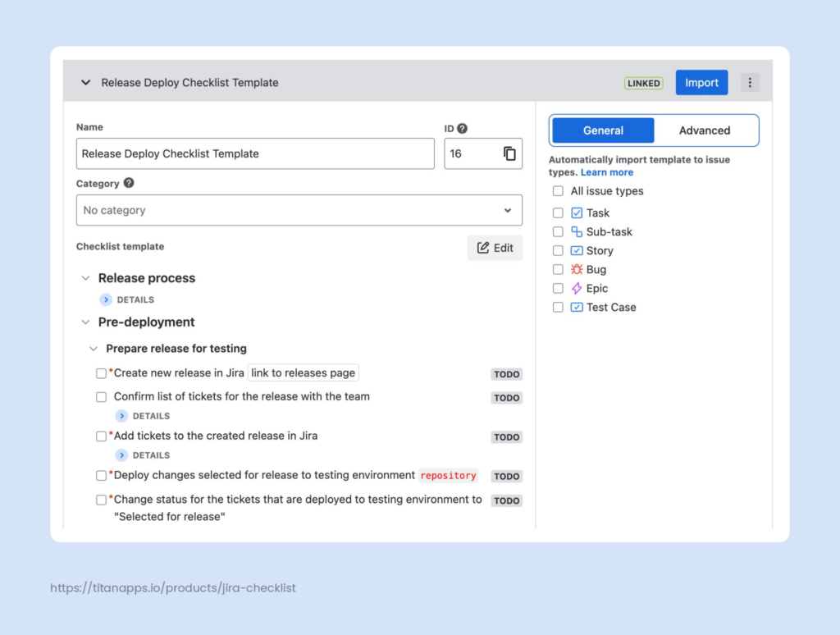This screenshot has height=635, width=840.
Task: Click into the template Name field
Action: (254, 153)
